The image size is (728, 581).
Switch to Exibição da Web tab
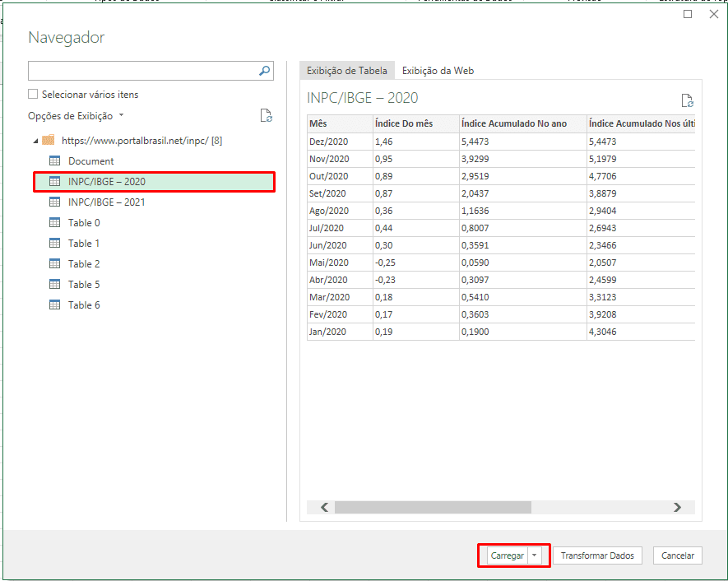tap(438, 71)
